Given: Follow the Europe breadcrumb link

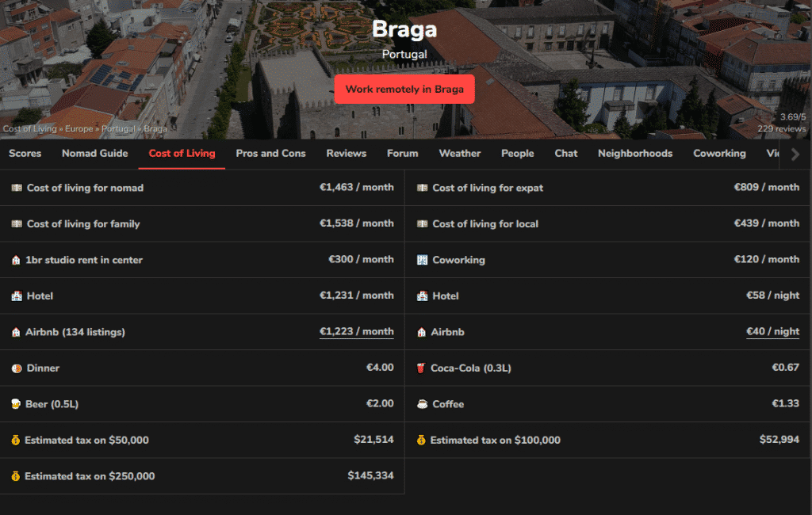Looking at the screenshot, I should pyautogui.click(x=79, y=129).
